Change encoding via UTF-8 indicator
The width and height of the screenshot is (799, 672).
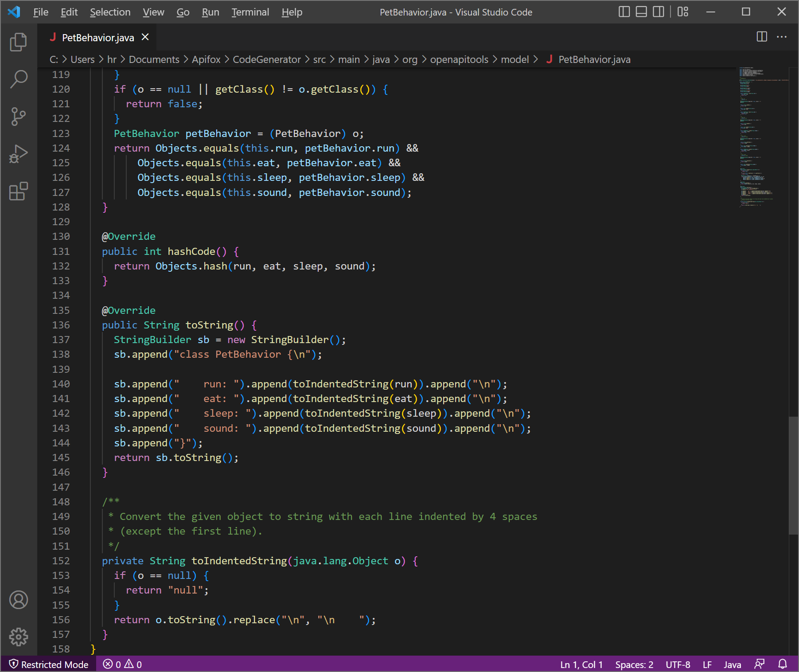pos(678,664)
